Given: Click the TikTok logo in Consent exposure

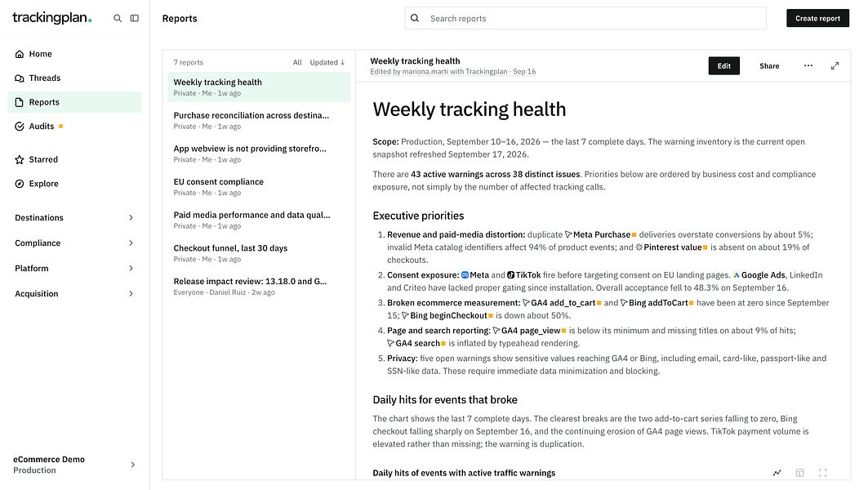Looking at the screenshot, I should 511,275.
